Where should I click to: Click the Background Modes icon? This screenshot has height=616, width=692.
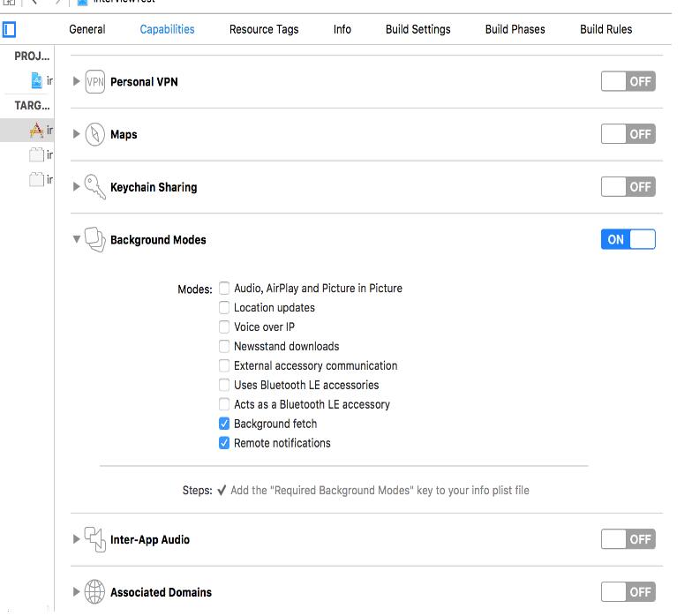point(94,240)
